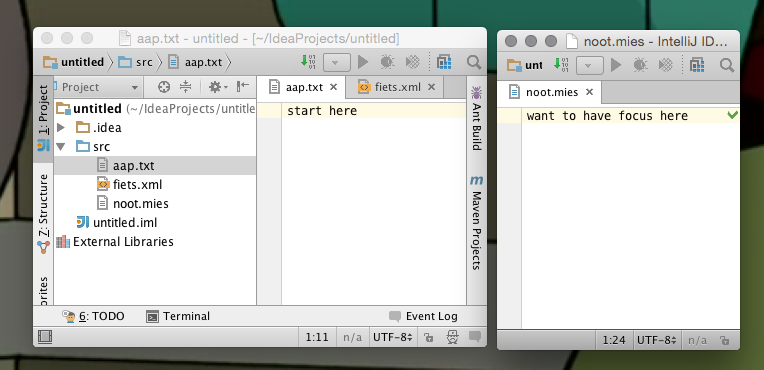Expand the .idea folder arrow

click(x=61, y=128)
